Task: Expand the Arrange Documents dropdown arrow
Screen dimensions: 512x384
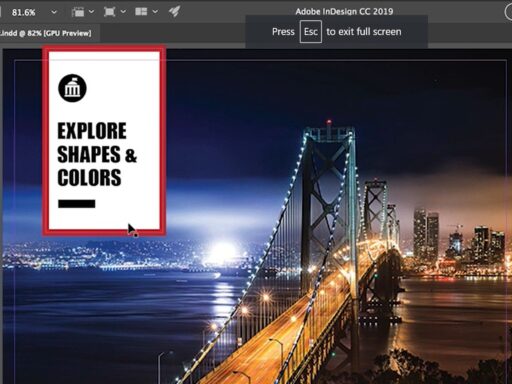Action: [x=155, y=12]
